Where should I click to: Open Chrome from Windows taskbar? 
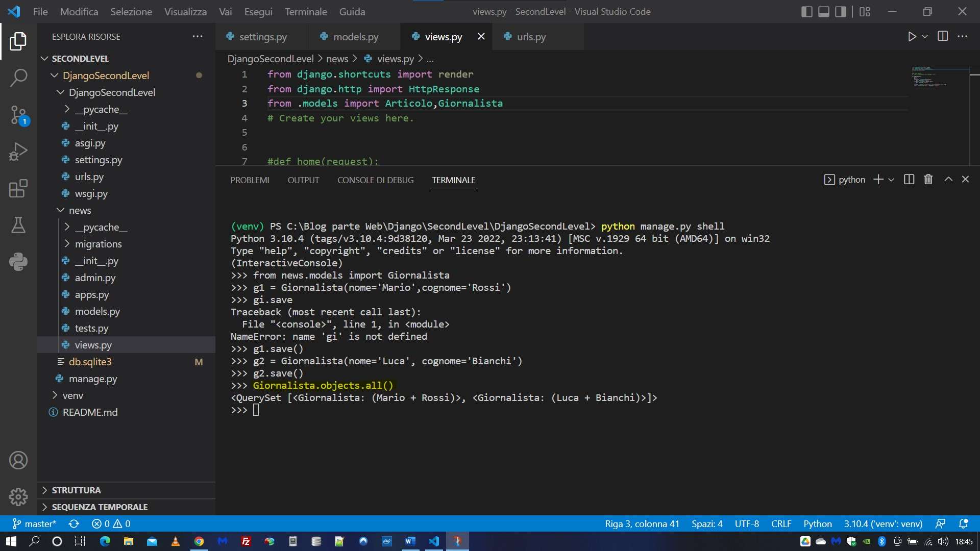[x=199, y=541]
